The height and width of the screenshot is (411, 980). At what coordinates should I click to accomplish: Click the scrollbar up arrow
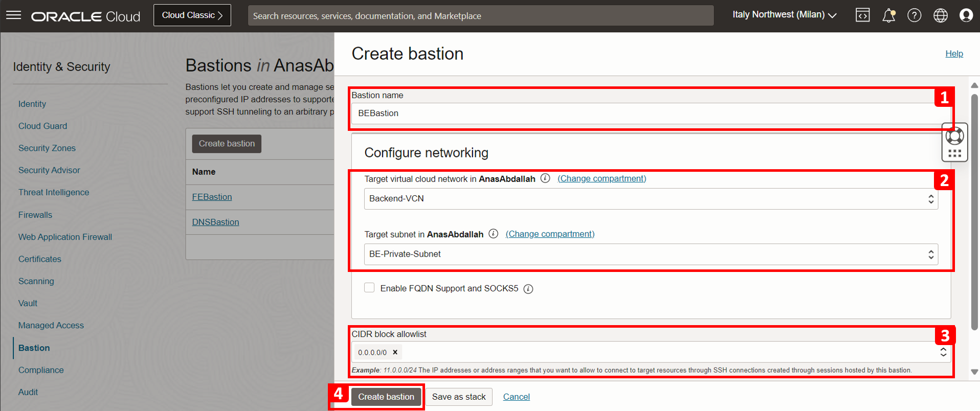point(974,85)
